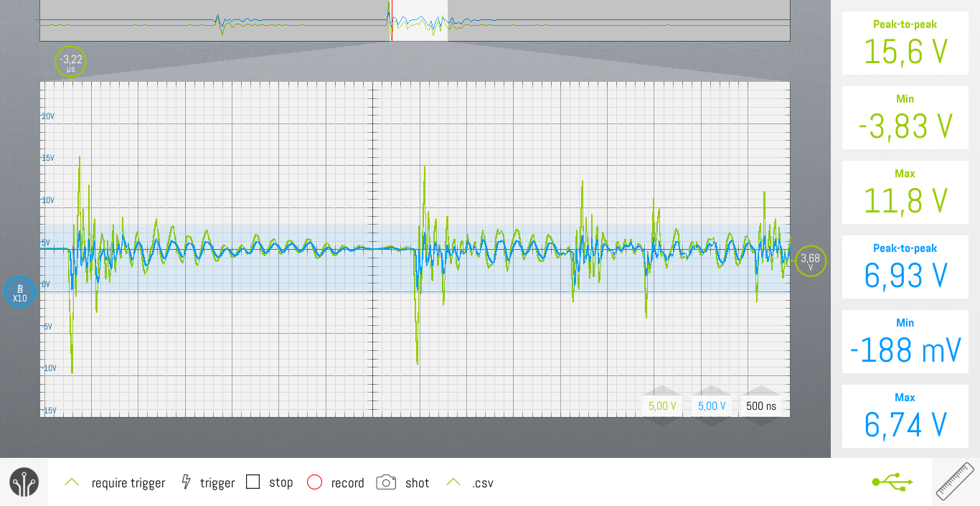
Task: Select green Max 11,8 V measurement box
Action: [x=905, y=192]
